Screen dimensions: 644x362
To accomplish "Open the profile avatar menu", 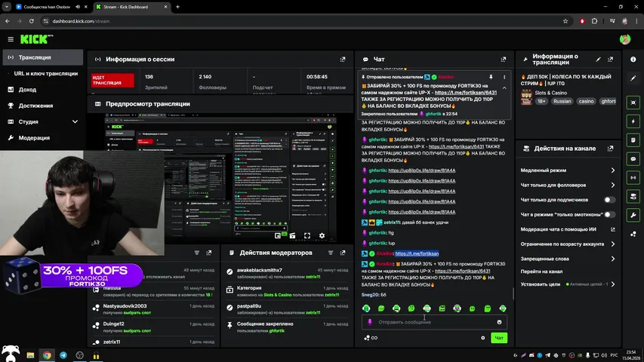I will coord(625,39).
